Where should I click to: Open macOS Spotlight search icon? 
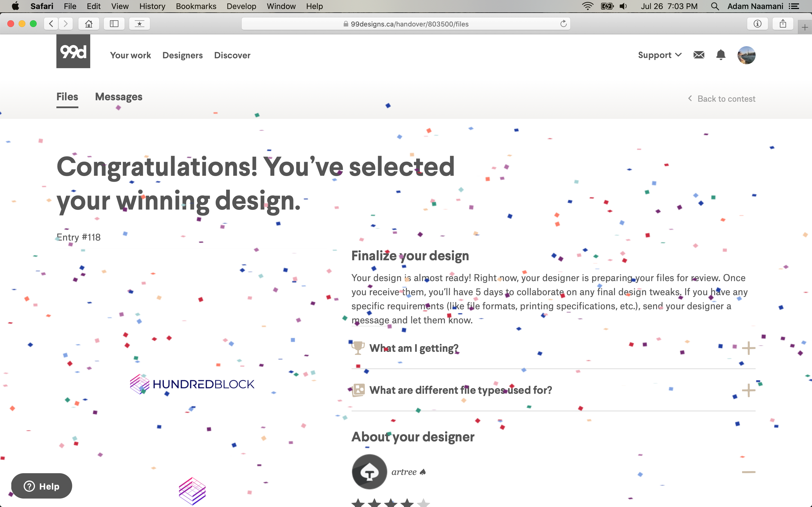point(715,6)
